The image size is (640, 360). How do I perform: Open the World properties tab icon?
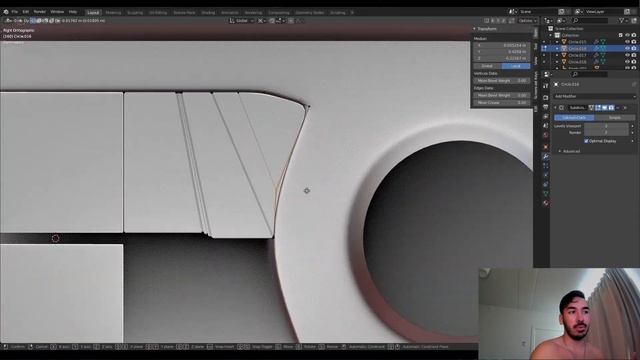pos(546,136)
